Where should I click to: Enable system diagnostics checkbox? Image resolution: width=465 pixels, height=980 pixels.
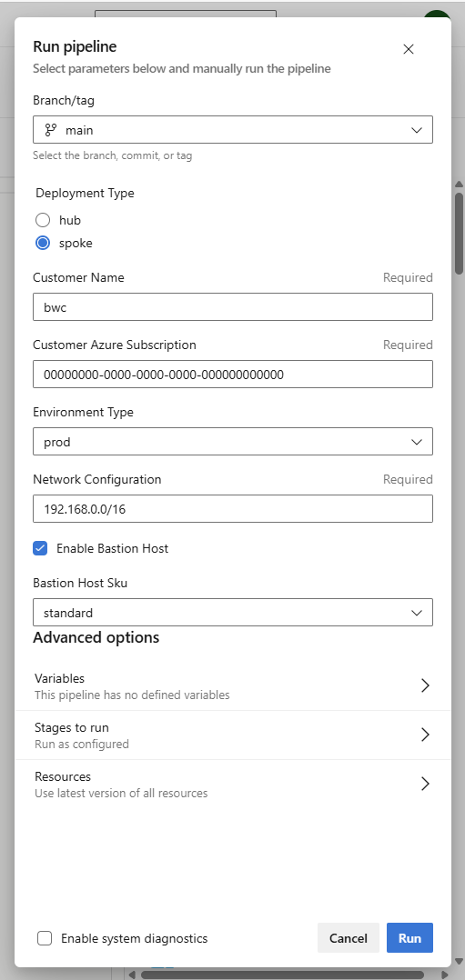pyautogui.click(x=45, y=938)
